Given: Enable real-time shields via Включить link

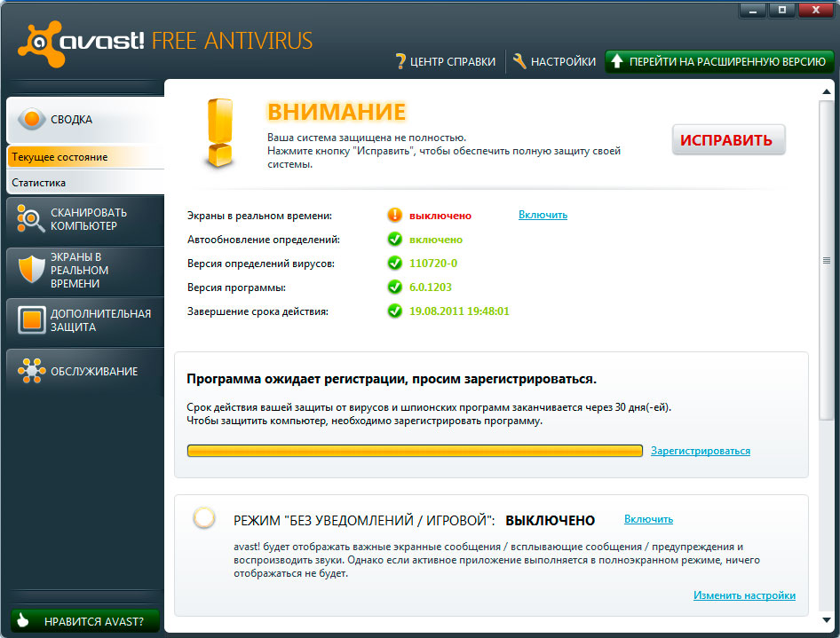Looking at the screenshot, I should click(543, 215).
